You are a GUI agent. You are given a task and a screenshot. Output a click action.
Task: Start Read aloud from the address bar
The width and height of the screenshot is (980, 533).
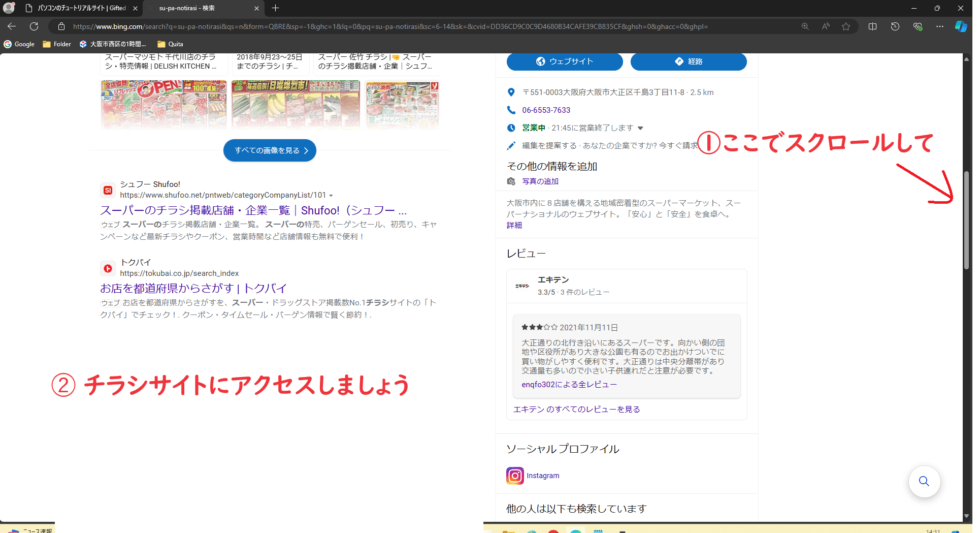[x=826, y=26]
